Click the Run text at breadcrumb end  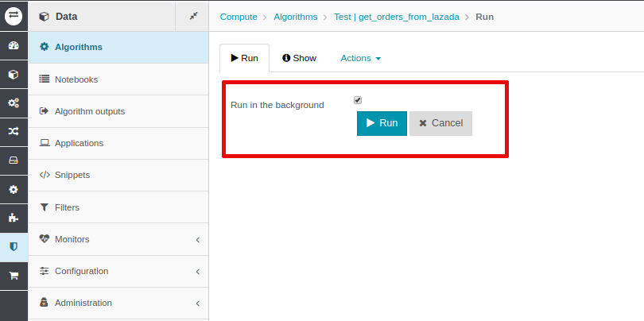coord(485,17)
